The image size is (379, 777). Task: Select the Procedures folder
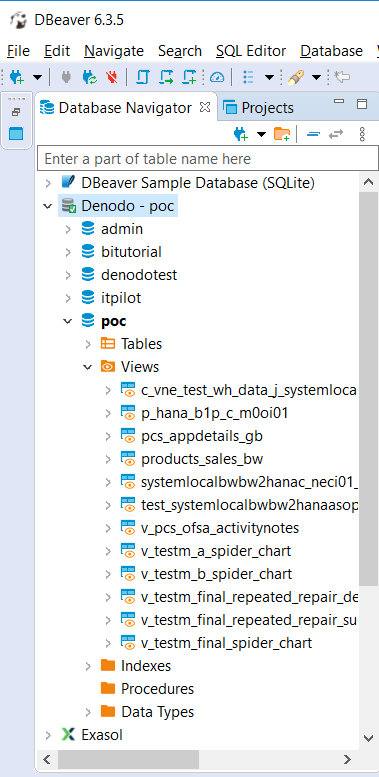click(x=157, y=689)
